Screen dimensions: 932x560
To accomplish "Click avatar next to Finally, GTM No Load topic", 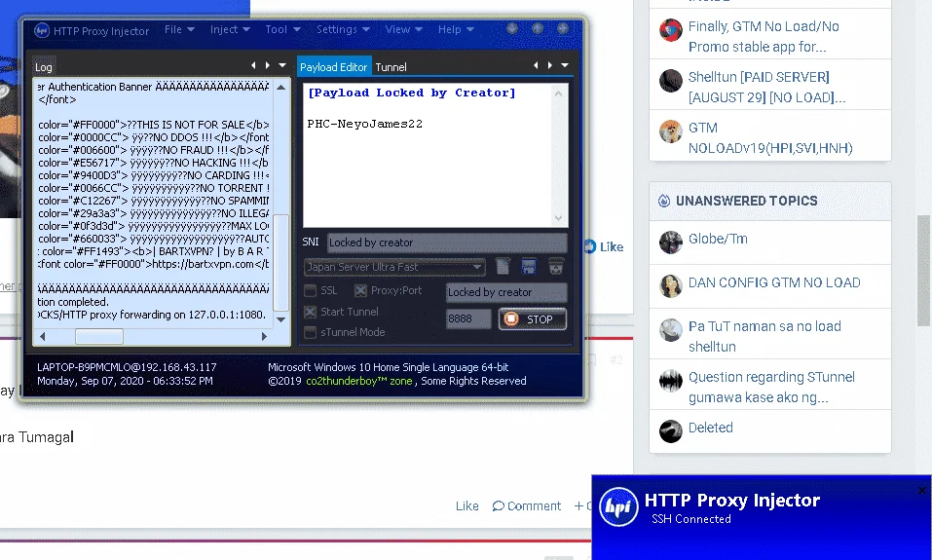I will 670,30.
